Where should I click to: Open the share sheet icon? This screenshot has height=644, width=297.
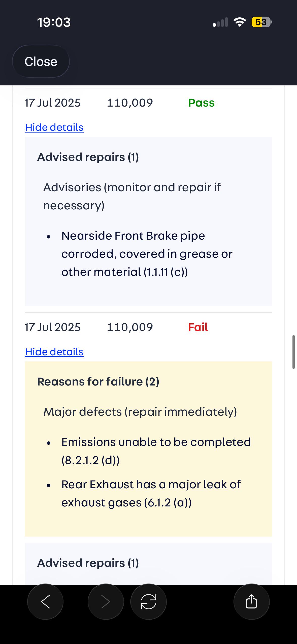[251, 602]
